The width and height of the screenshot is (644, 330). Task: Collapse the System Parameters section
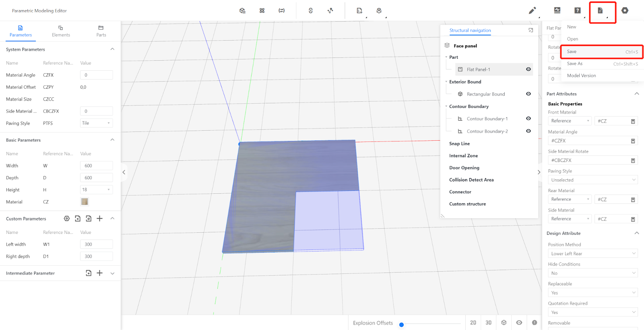coord(112,49)
